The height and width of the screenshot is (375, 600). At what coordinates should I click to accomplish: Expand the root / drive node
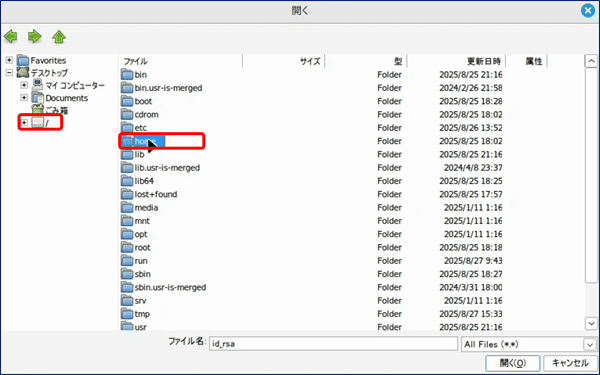24,122
